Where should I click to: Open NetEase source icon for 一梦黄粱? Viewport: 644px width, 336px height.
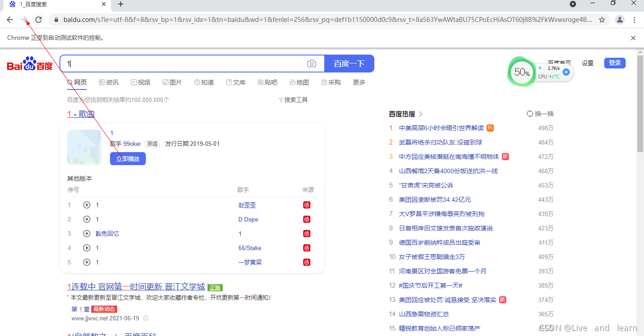(x=307, y=262)
